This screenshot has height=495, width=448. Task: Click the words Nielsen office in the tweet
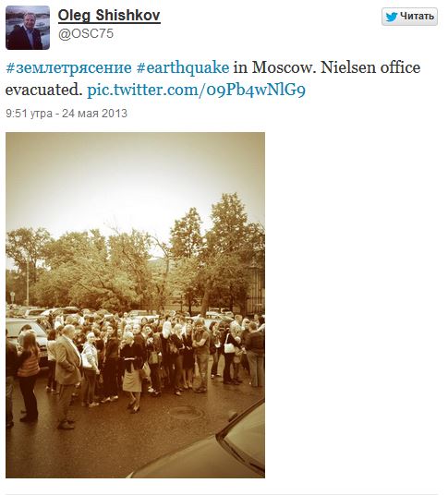coord(370,67)
